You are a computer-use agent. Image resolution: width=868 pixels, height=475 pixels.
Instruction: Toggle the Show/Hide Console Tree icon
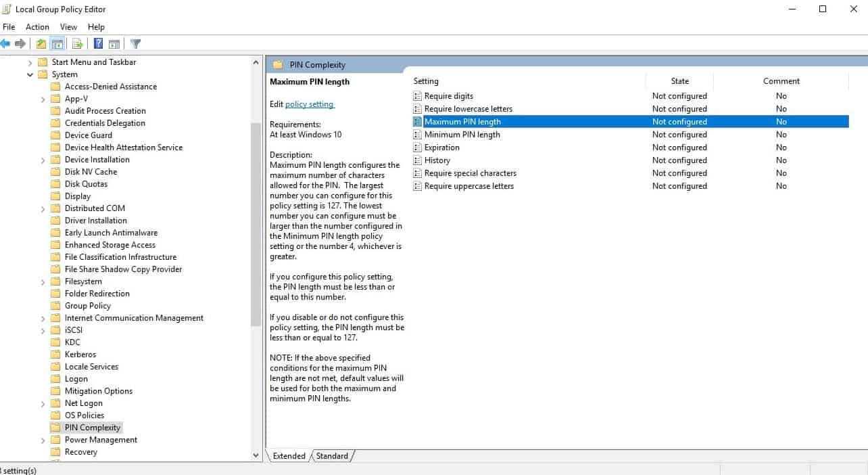coord(57,44)
